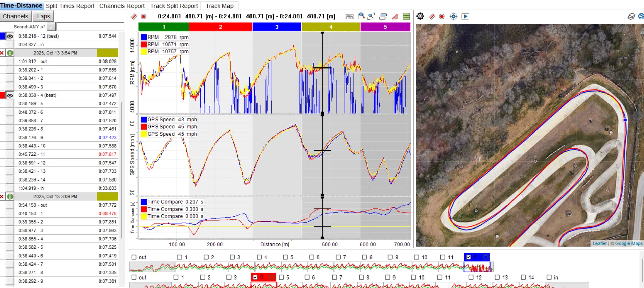Click the red triangle icon in chart toolbar

tap(395, 16)
